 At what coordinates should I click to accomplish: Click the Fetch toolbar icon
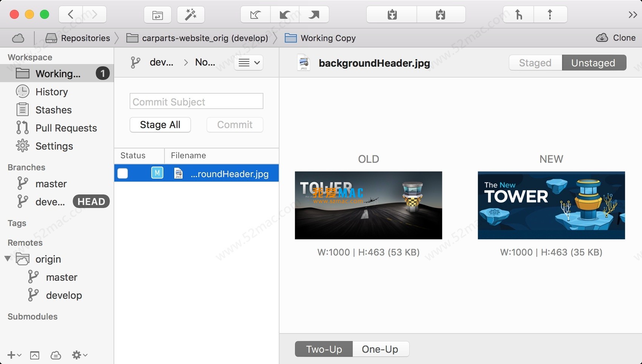pyautogui.click(x=256, y=15)
